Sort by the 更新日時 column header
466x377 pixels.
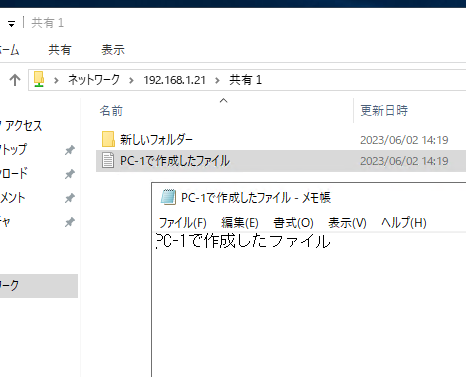click(384, 110)
